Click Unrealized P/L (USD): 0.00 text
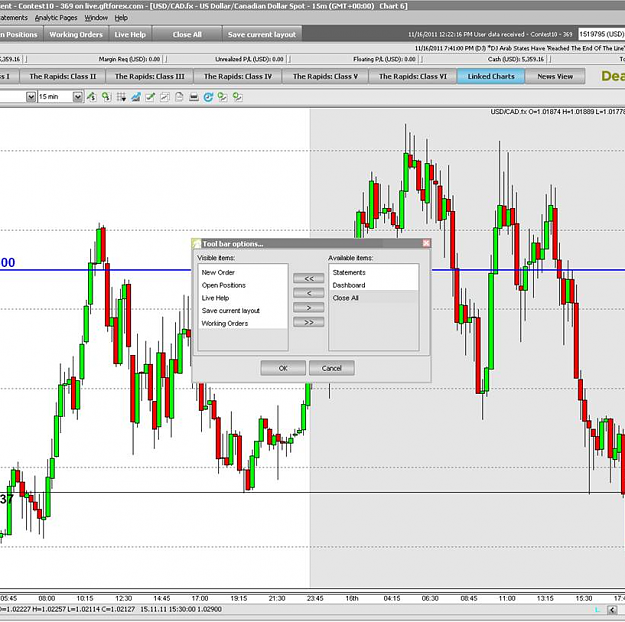The height and width of the screenshot is (622, 625). coord(249,59)
